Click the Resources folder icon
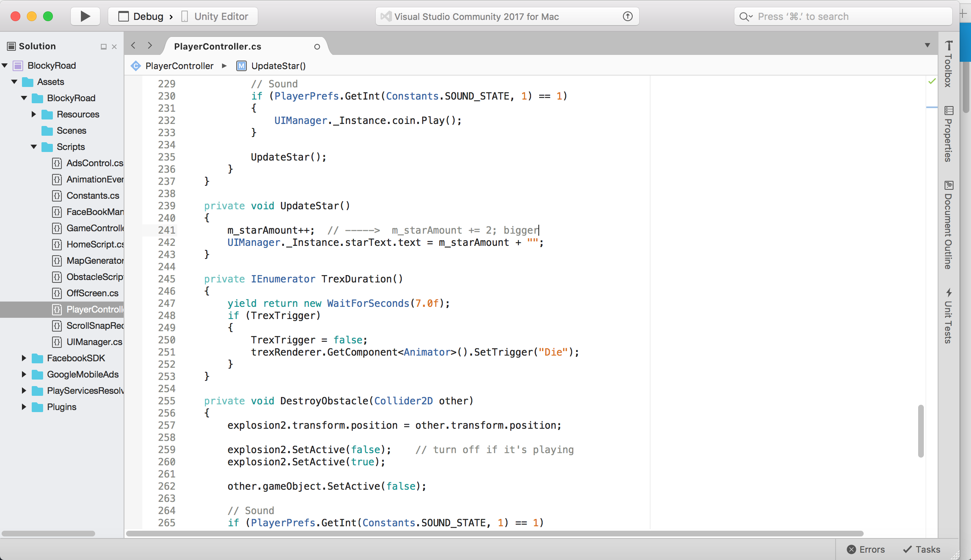The height and width of the screenshot is (560, 971). 47,114
